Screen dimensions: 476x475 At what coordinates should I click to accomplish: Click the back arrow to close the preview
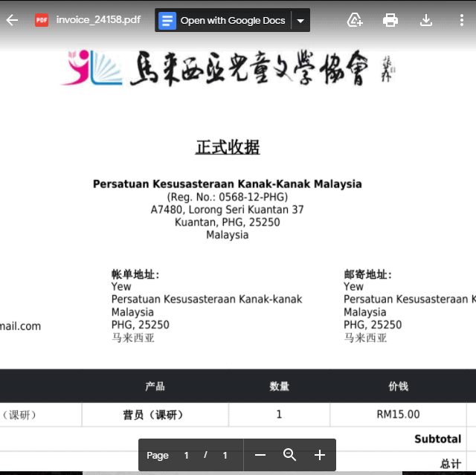pyautogui.click(x=12, y=20)
